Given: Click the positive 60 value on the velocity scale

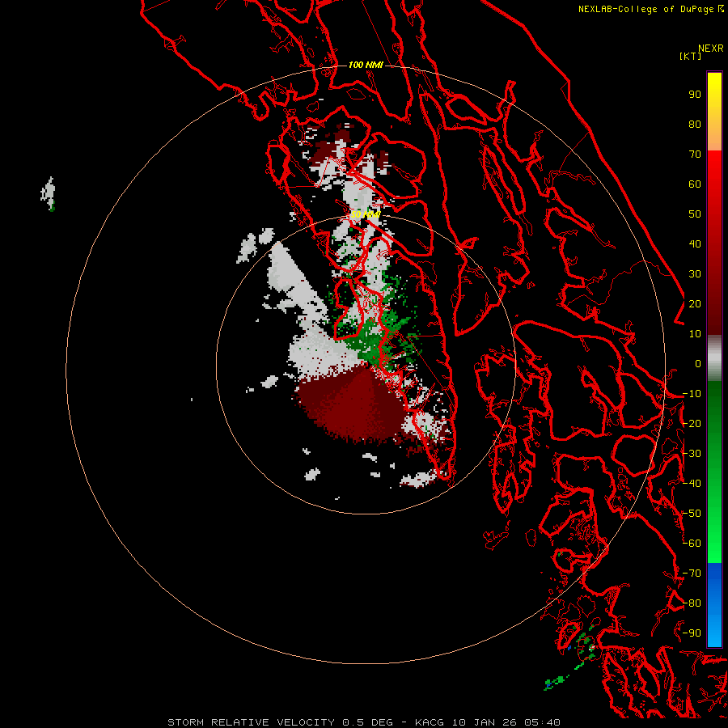Looking at the screenshot, I should (695, 184).
